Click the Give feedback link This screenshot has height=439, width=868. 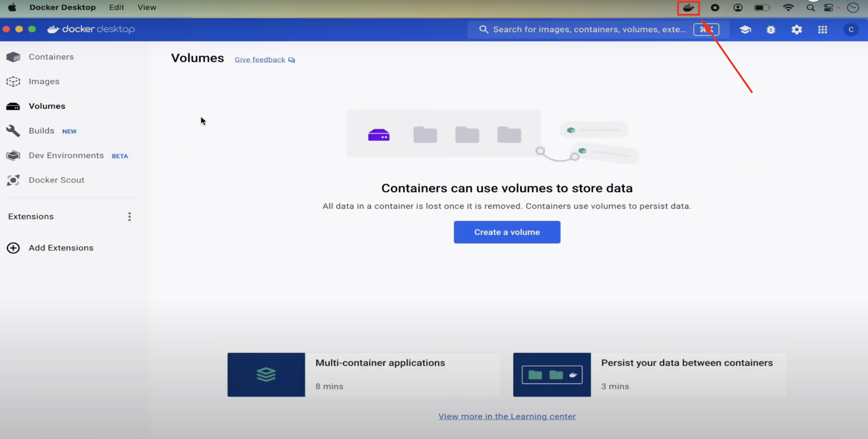click(260, 60)
